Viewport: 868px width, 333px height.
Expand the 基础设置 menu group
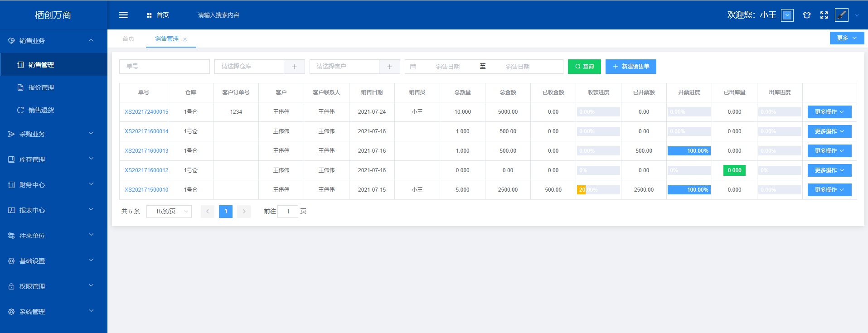pyautogui.click(x=53, y=261)
